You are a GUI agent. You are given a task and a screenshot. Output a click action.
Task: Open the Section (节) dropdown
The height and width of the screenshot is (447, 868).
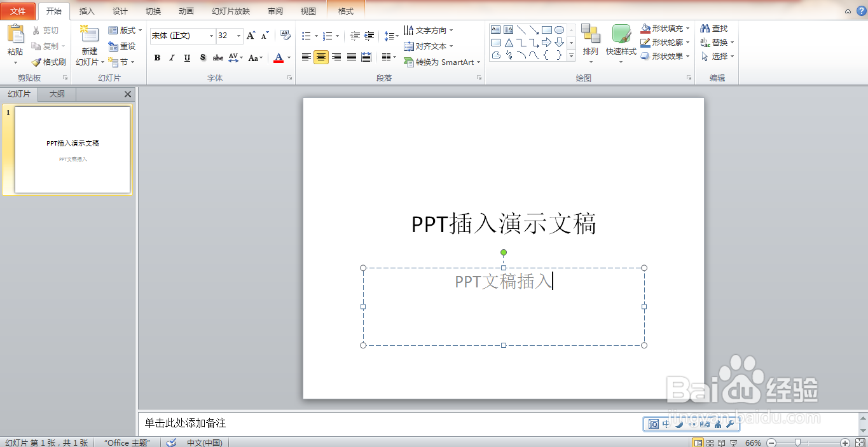coord(122,62)
